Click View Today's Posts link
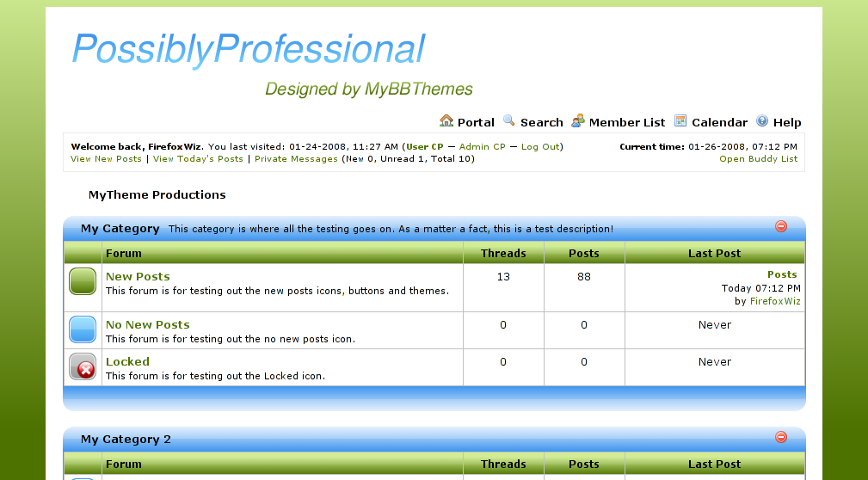The image size is (868, 480). [x=198, y=159]
